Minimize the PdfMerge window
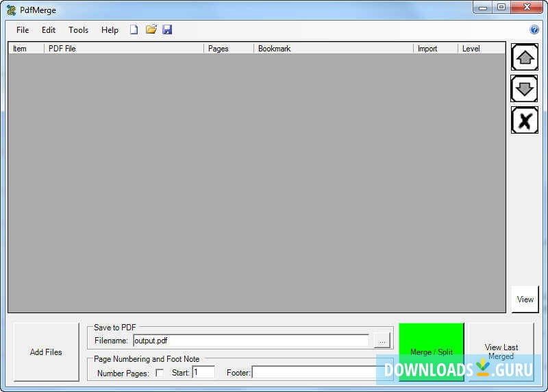548x392 pixels. click(x=483, y=8)
